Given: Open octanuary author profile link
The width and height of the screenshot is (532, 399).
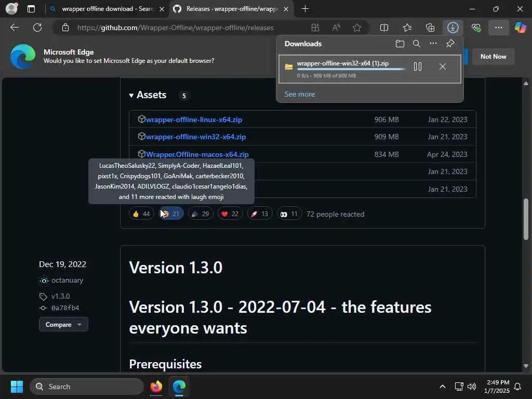Looking at the screenshot, I should point(67,281).
